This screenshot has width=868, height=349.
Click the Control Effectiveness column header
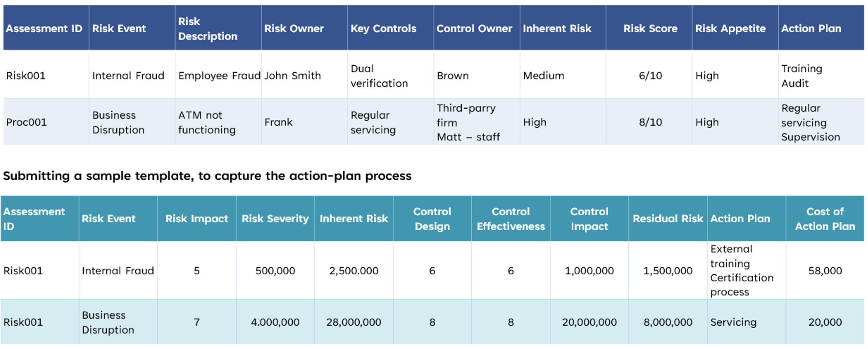511,219
